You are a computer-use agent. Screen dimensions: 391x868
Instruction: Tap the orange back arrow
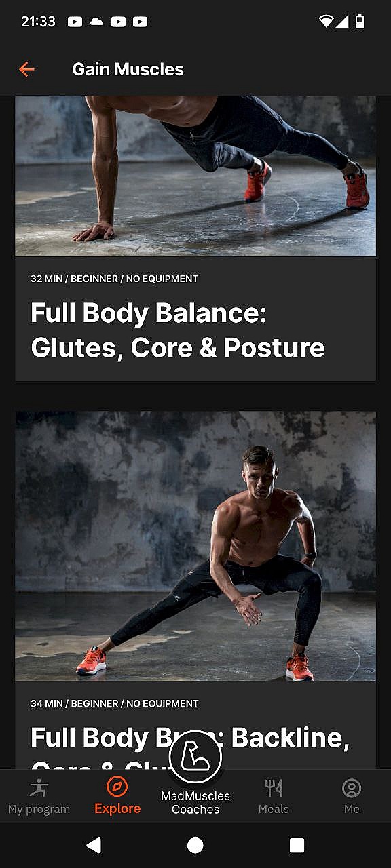[26, 69]
